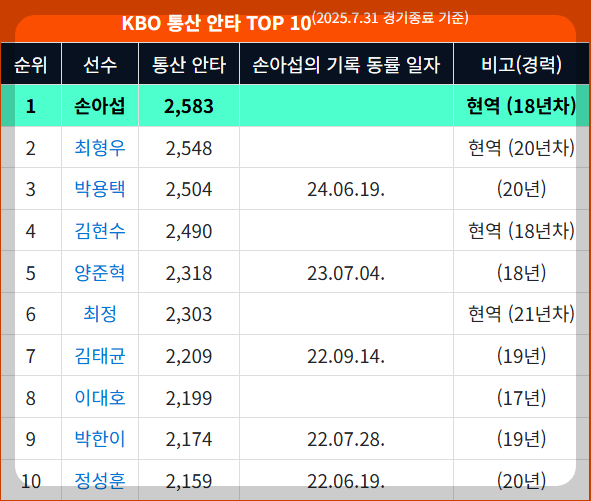Image resolution: width=591 pixels, height=501 pixels.
Task: Open the 최형우 player link
Action: tap(100, 147)
